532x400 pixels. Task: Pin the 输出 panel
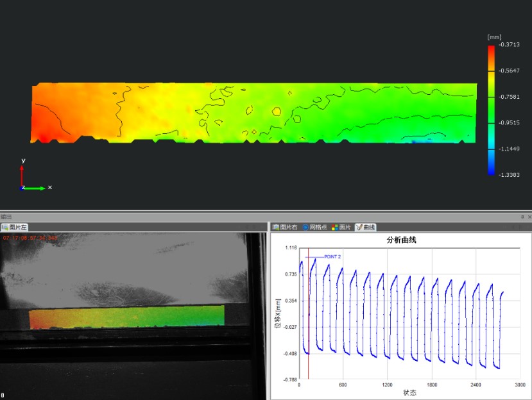point(522,217)
